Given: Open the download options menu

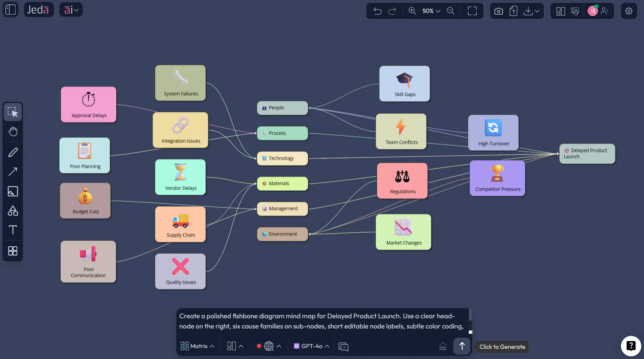Looking at the screenshot, I should click(531, 11).
